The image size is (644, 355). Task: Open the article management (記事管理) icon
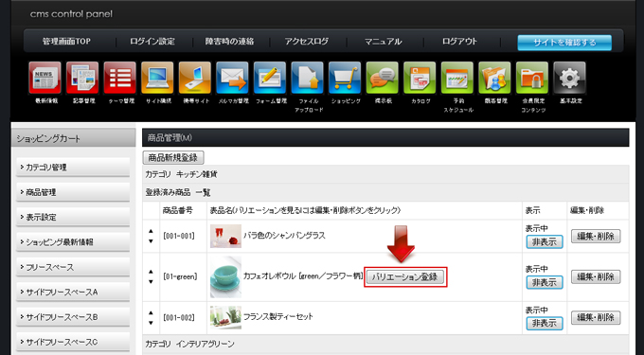tap(82, 78)
